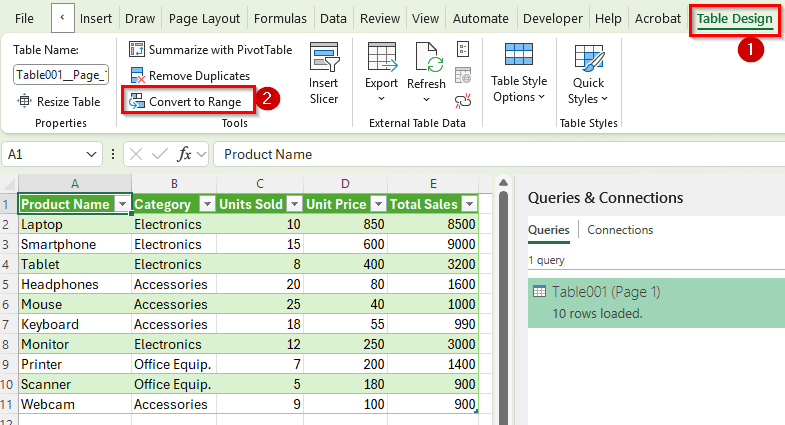The height and width of the screenshot is (425, 785).
Task: Select Units Sold value 25 for Mouse
Action: [x=260, y=304]
